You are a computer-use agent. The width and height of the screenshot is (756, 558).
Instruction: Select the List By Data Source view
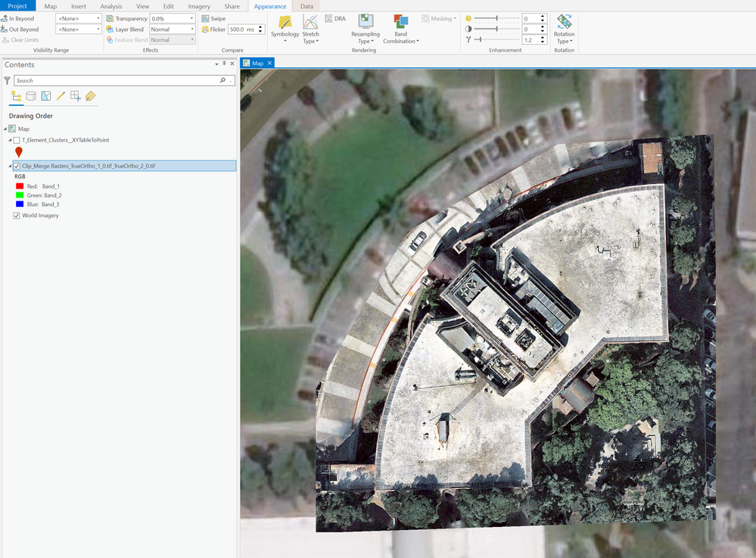(x=30, y=96)
